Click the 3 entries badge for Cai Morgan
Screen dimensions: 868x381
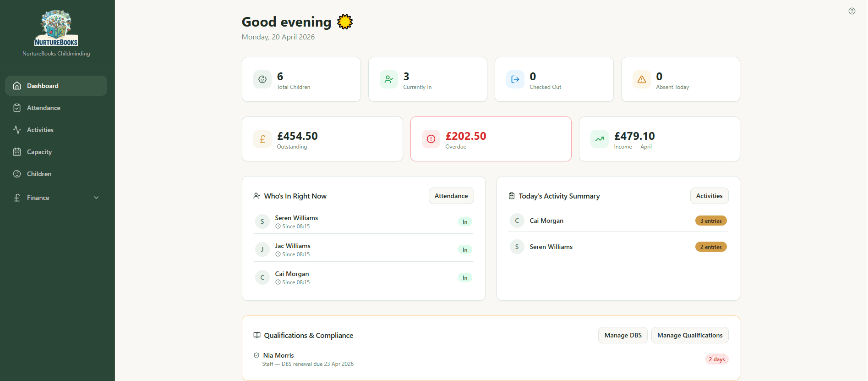tap(711, 221)
